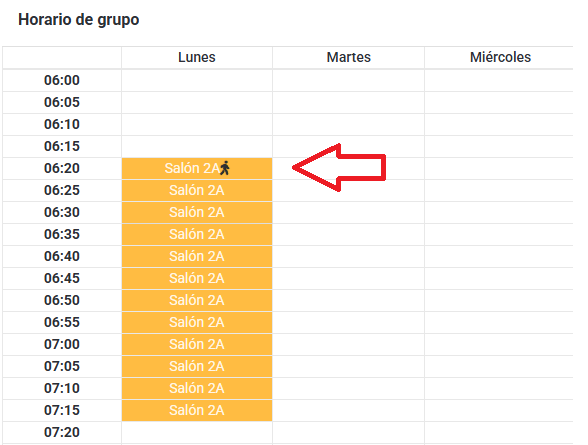The height and width of the screenshot is (445, 588).
Task: Select the Salón 2A cell at 06:20
Action: pyautogui.click(x=197, y=168)
